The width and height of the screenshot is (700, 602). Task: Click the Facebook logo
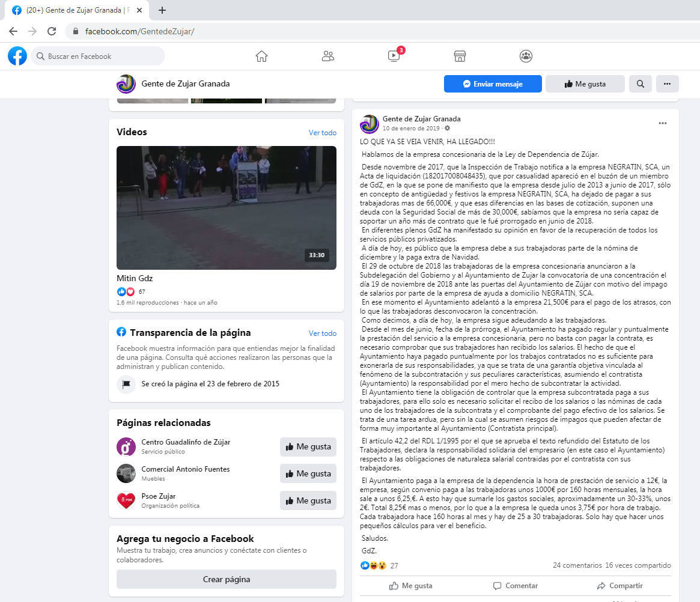(x=17, y=56)
